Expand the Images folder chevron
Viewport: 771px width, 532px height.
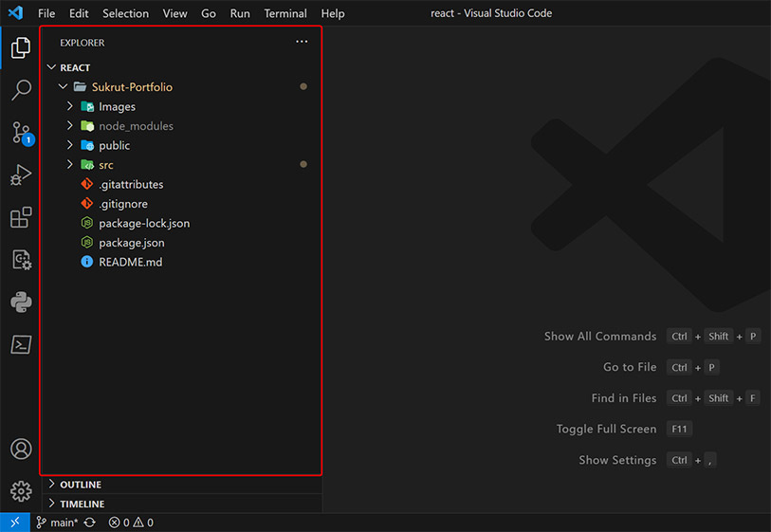click(70, 106)
